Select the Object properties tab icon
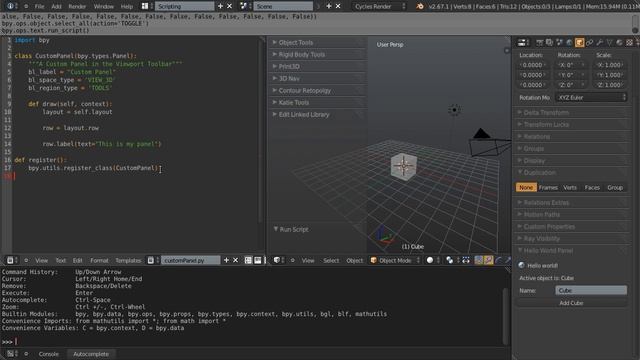This screenshot has width=640, height=360. click(x=579, y=42)
